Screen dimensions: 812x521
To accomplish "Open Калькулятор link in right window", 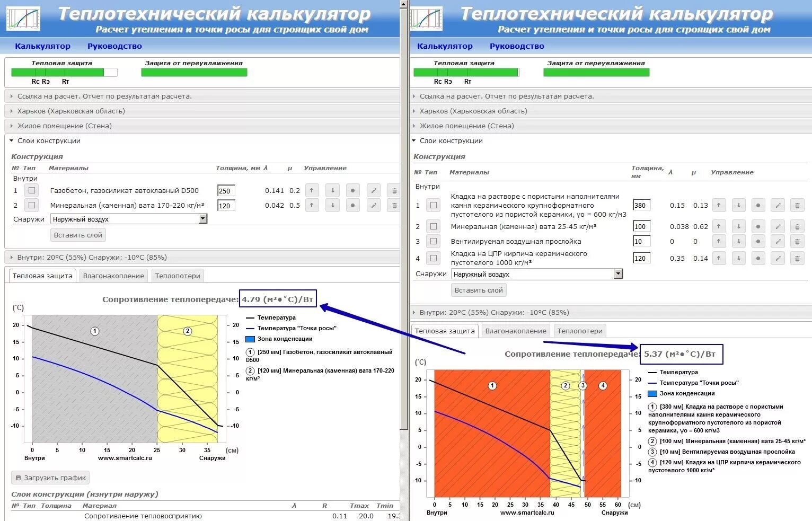I will 445,46.
